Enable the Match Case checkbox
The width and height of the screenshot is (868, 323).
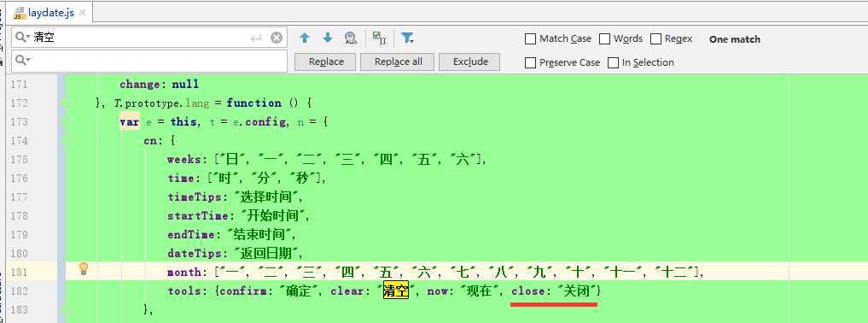pos(530,38)
